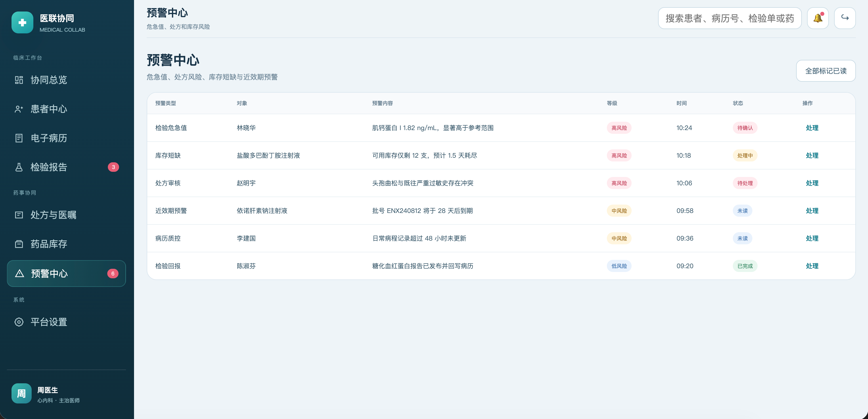
Task: Click 周医生 profile name
Action: (x=47, y=390)
